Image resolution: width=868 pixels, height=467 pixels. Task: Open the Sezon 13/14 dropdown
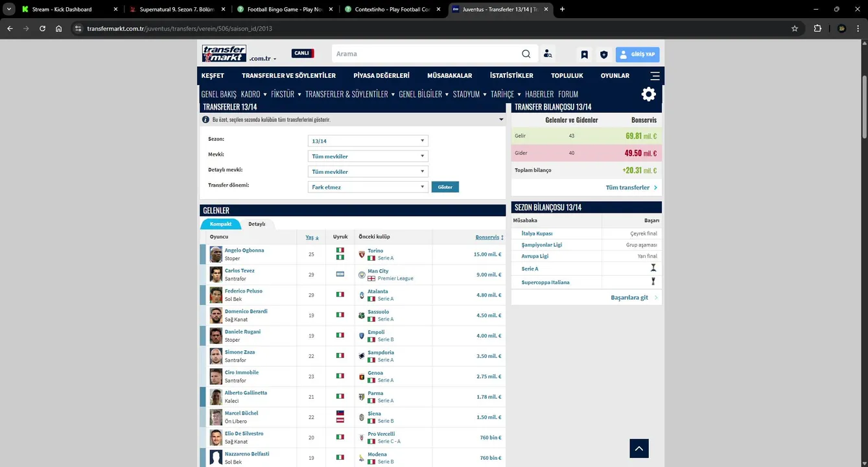point(368,141)
